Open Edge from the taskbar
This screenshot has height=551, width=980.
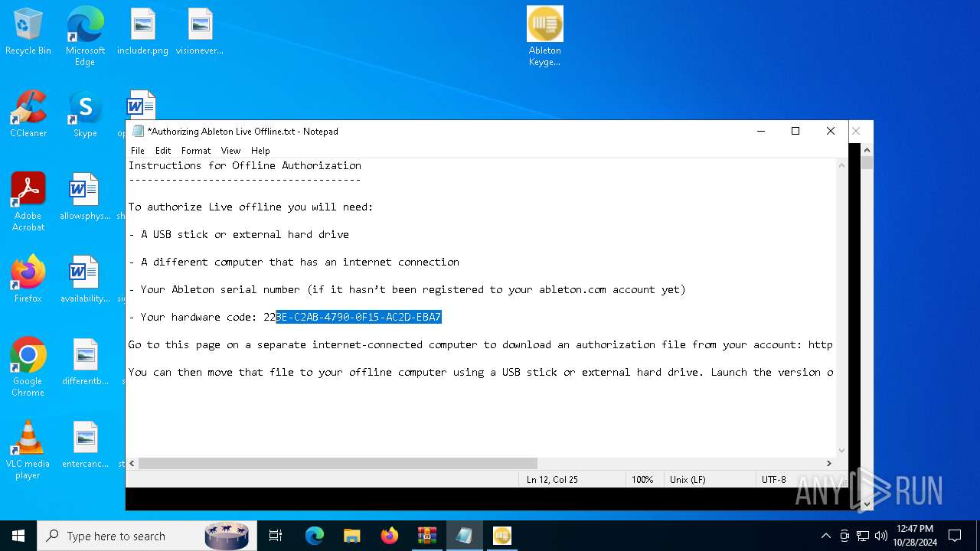click(314, 536)
